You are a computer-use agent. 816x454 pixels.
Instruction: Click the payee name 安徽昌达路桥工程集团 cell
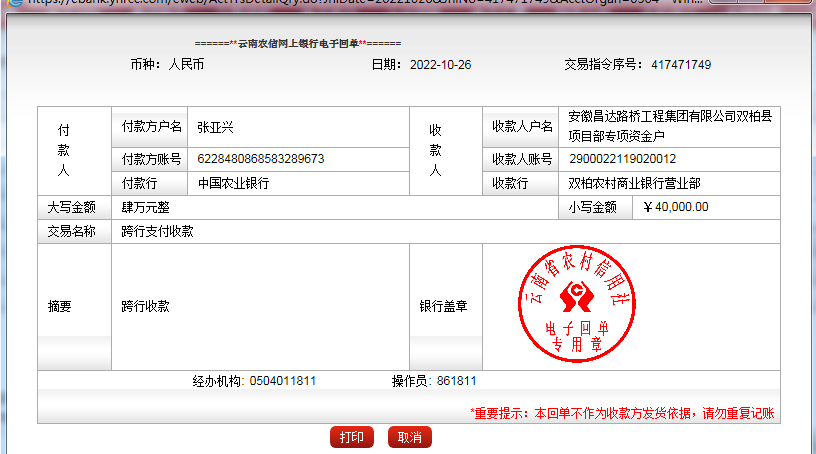point(669,126)
